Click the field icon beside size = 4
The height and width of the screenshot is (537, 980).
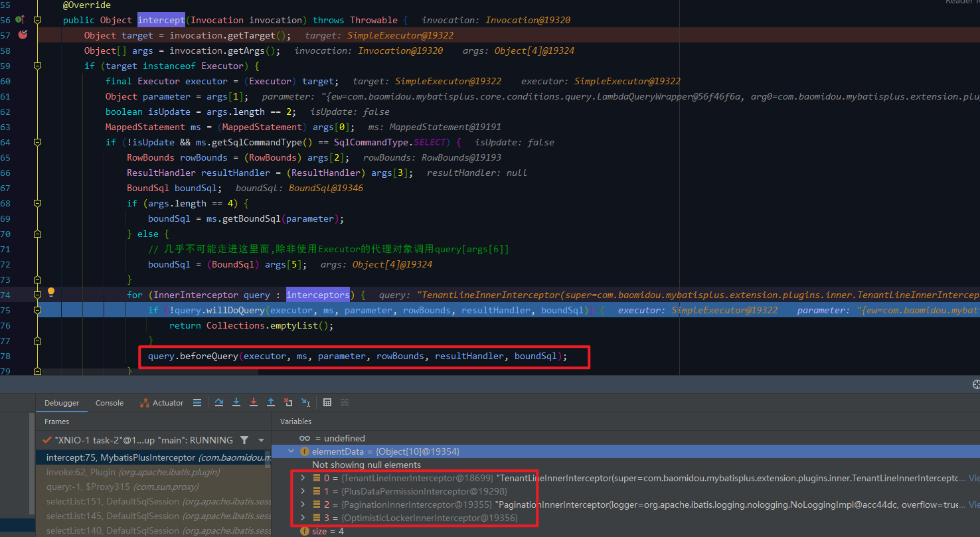305,531
